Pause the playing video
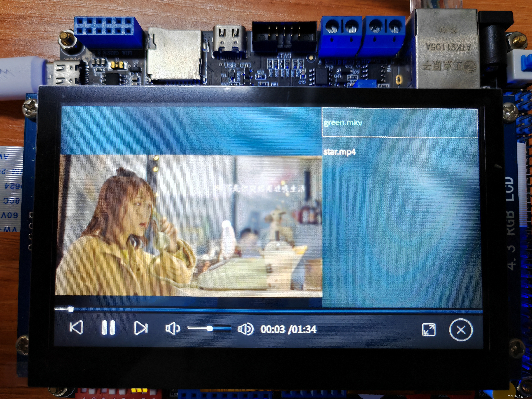 tap(108, 328)
